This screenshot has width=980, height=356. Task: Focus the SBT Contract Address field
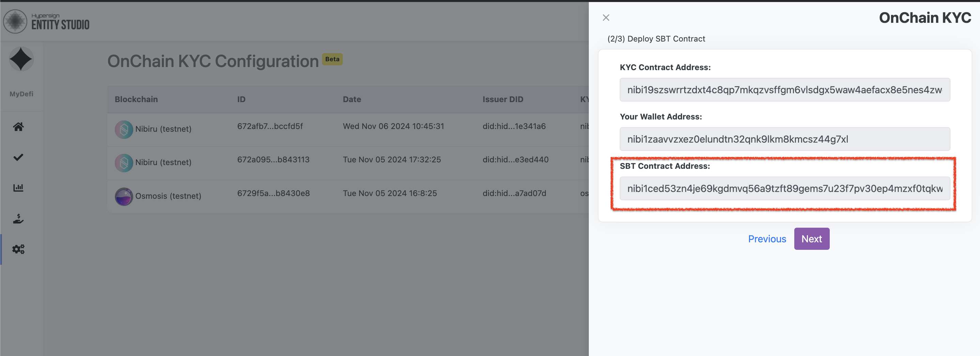click(784, 189)
